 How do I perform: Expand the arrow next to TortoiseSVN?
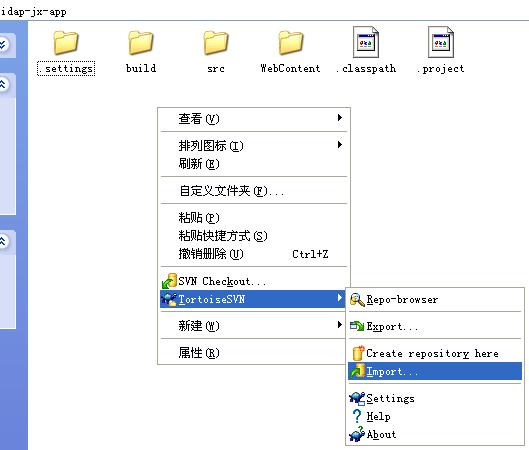tap(340, 298)
